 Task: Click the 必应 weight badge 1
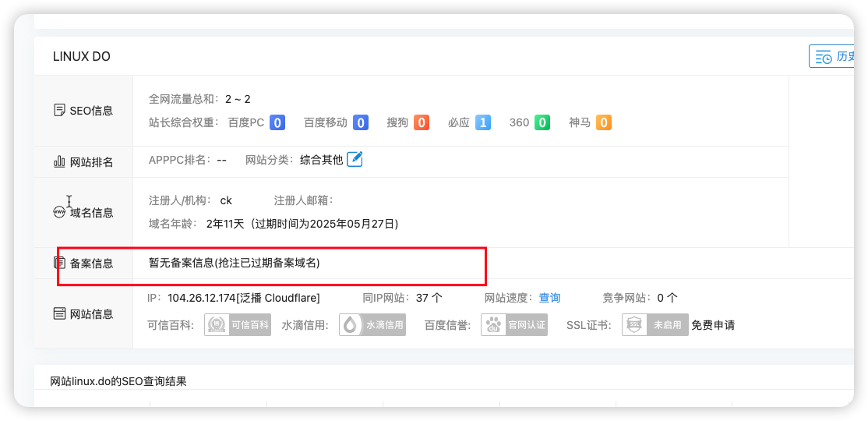(483, 122)
